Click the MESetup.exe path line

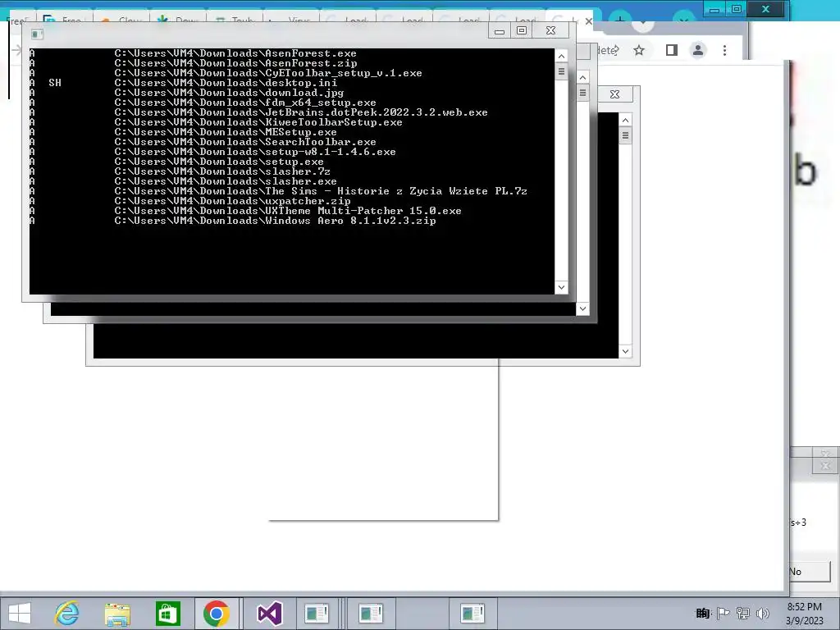click(226, 132)
